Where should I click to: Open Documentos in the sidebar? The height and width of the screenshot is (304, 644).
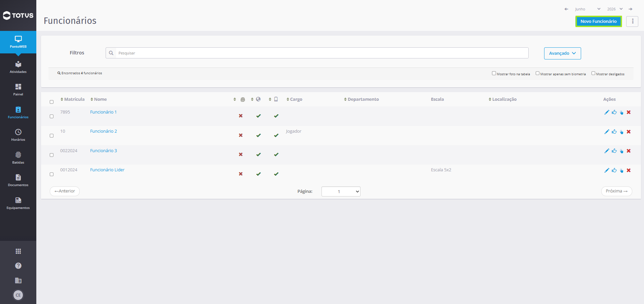pos(18,180)
